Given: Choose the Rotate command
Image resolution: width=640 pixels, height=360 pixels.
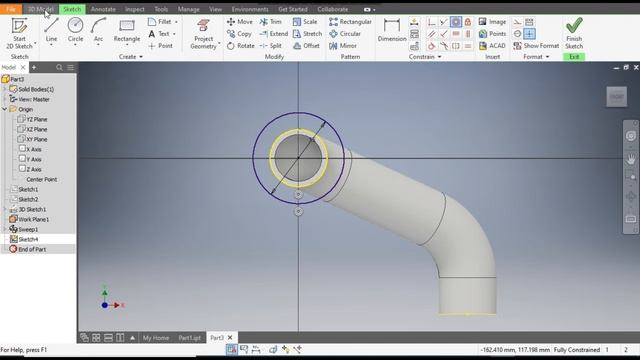Looking at the screenshot, I should pyautogui.click(x=240, y=46).
